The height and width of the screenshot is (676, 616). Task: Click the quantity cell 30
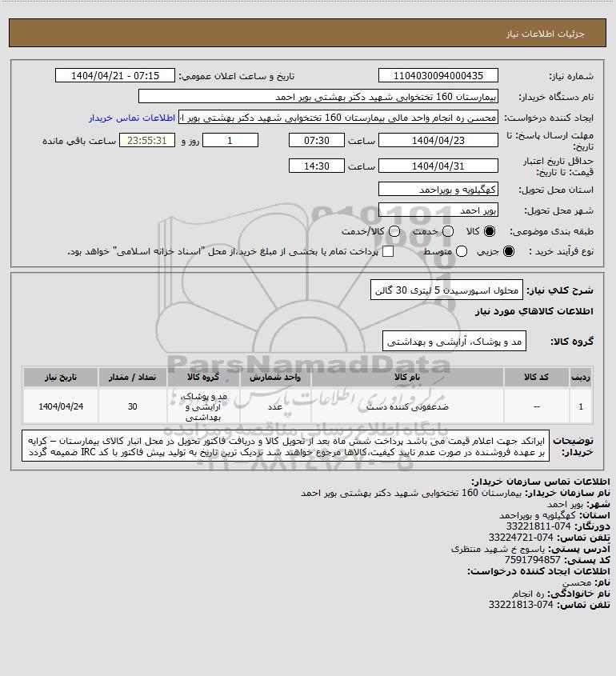132,406
